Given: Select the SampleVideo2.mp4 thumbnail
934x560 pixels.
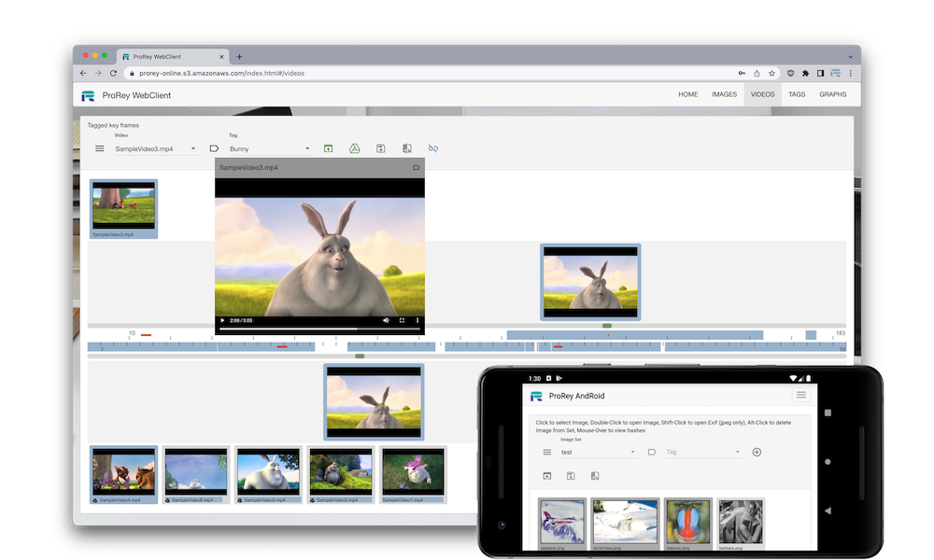Looking at the screenshot, I should [x=341, y=474].
